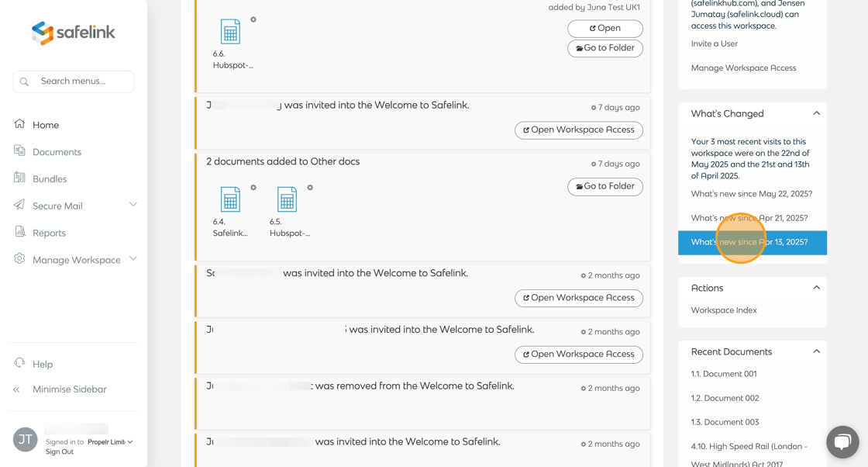The image size is (868, 467).
Task: Click the gear icon beside document 6.5
Action: coord(310,188)
